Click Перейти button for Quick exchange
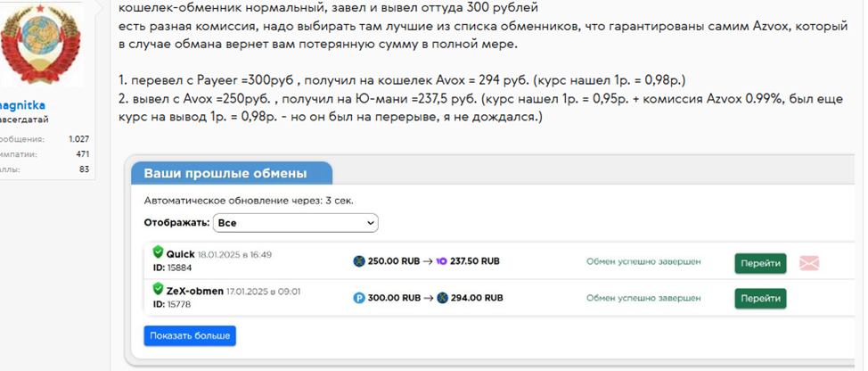868x371 pixels. (760, 263)
